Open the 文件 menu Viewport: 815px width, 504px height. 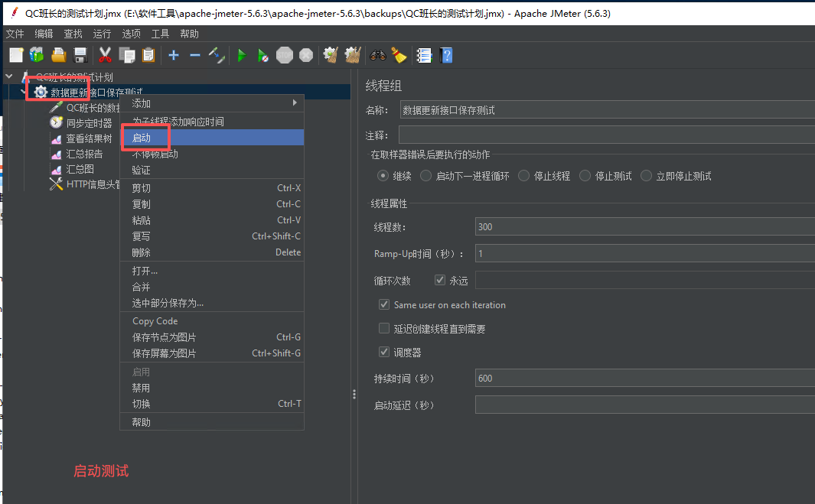(x=15, y=34)
